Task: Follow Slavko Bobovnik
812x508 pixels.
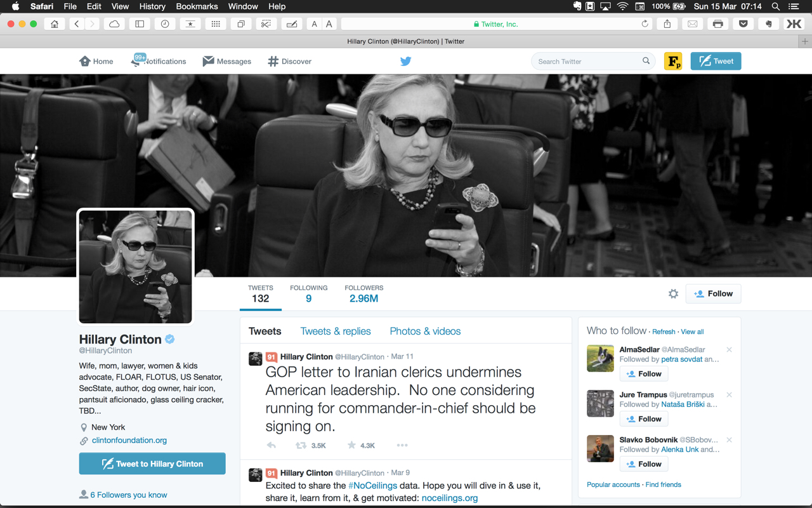Action: [644, 464]
